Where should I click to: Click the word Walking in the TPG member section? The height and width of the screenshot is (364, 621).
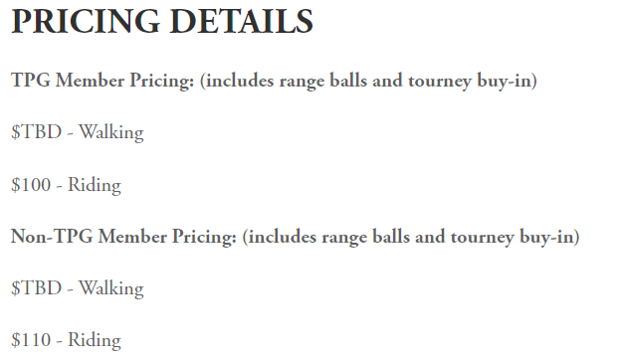tap(111, 132)
